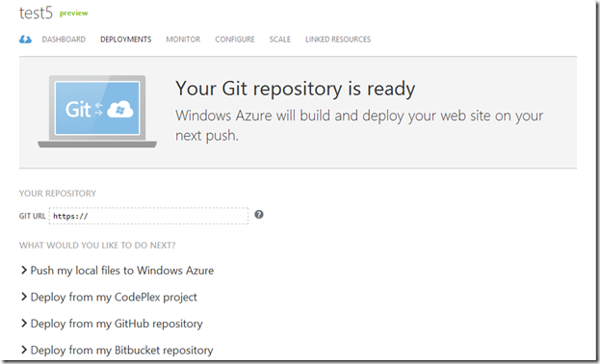This screenshot has height=364, width=600.
Task: Go to the Scale tab
Action: pyautogui.click(x=280, y=39)
